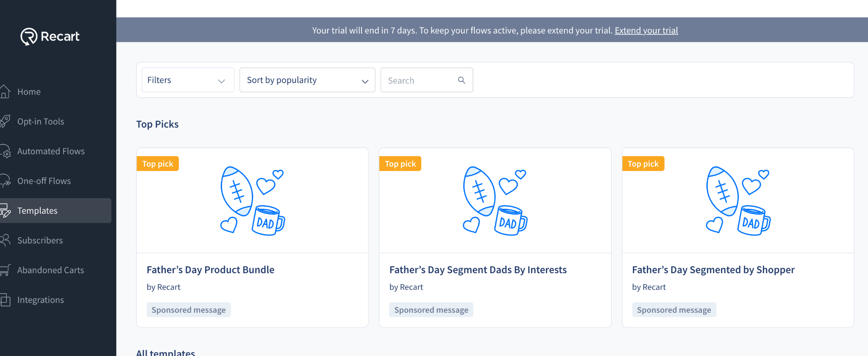Screen dimensions: 868x356
Task: Expand the Filters dropdown
Action: (x=188, y=80)
